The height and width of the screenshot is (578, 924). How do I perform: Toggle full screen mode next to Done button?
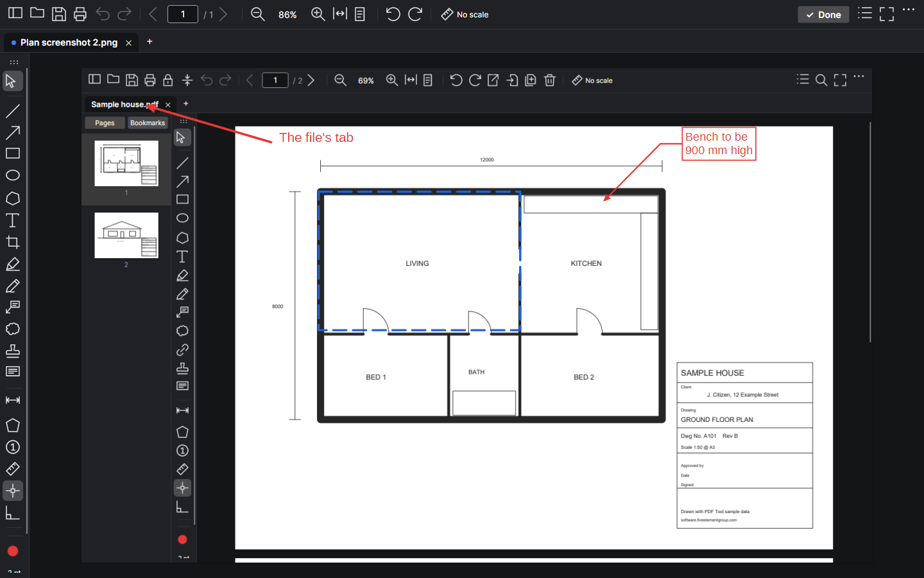point(887,14)
